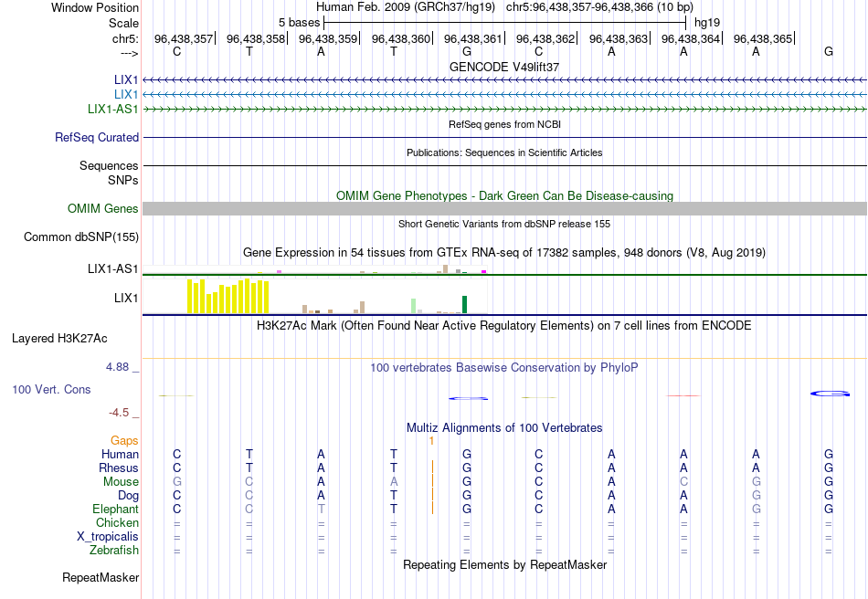Click Short Genetic Variants from dbSNP title
868x599 pixels.
(x=504, y=224)
